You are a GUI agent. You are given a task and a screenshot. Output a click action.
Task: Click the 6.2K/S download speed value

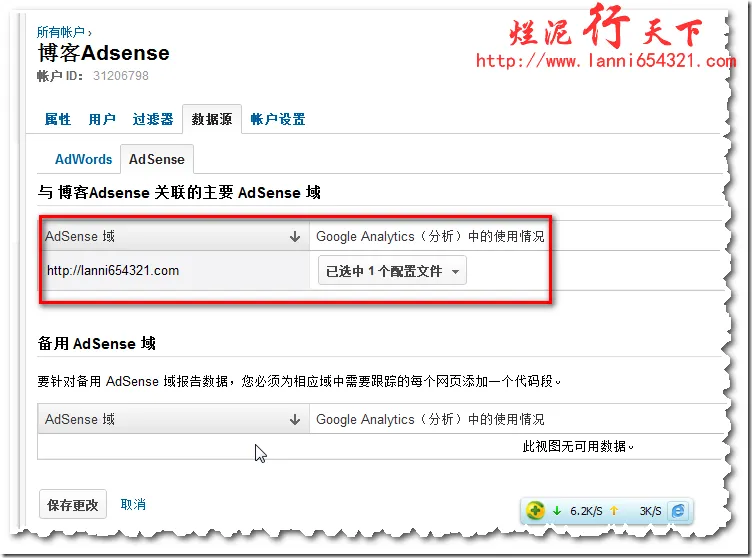pos(586,511)
